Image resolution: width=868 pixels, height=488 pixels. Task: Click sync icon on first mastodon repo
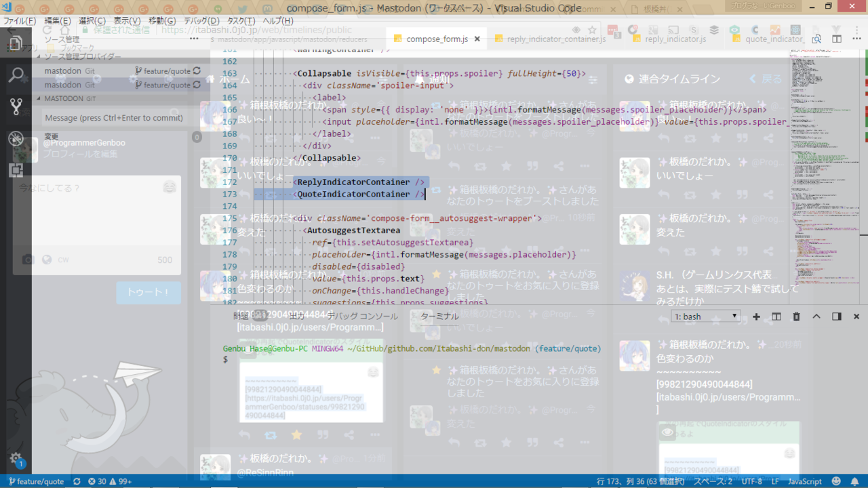[197, 70]
